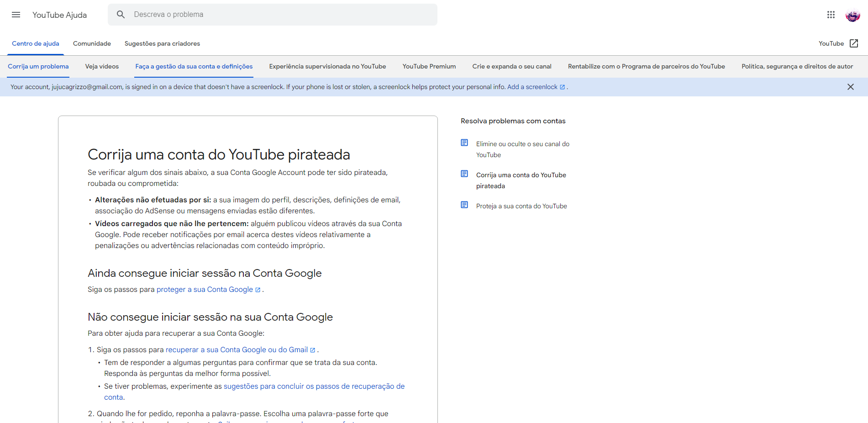Open Política, segurança e direitos de autor category
Image resolution: width=868 pixels, height=423 pixels.
[797, 67]
